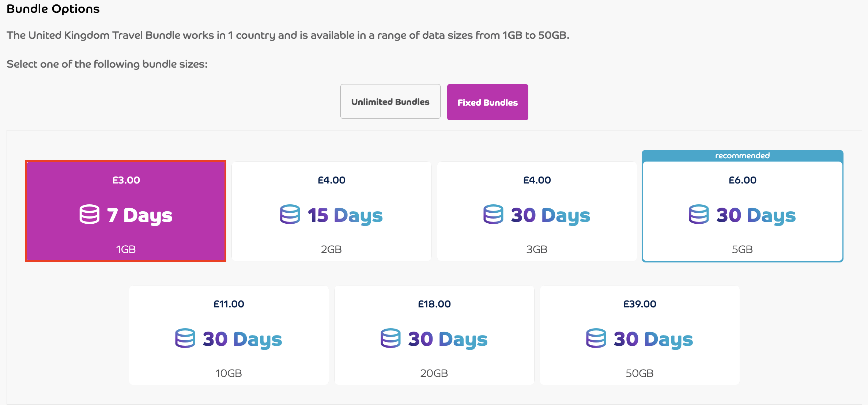Image resolution: width=868 pixels, height=405 pixels.
Task: Pick the £39.00 50GB bundle
Action: tap(640, 336)
